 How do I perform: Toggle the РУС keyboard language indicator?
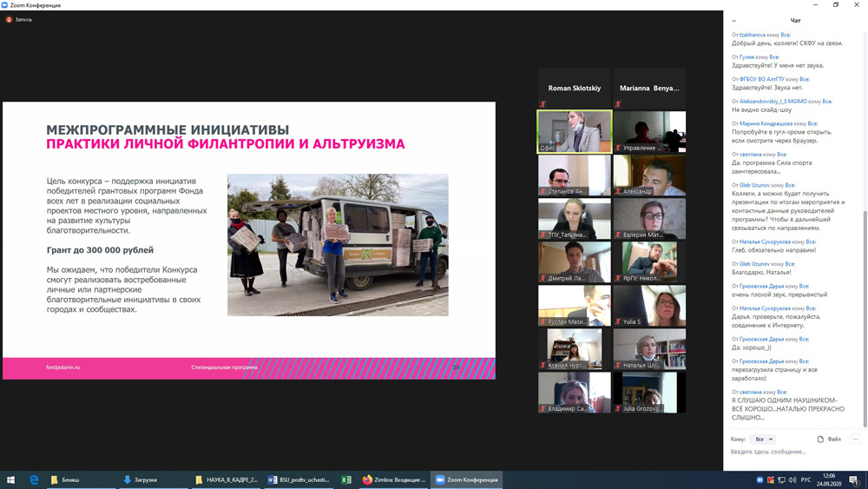806,479
